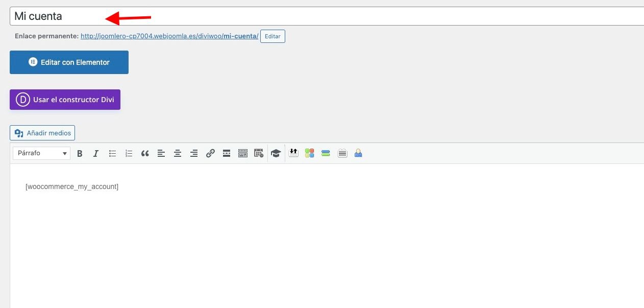644x308 pixels.
Task: Click the tabbed box toolbar icon
Action: (x=342, y=153)
